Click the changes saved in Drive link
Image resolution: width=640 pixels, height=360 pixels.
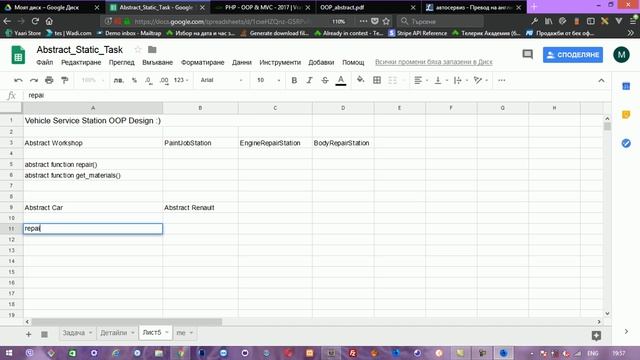(x=433, y=62)
